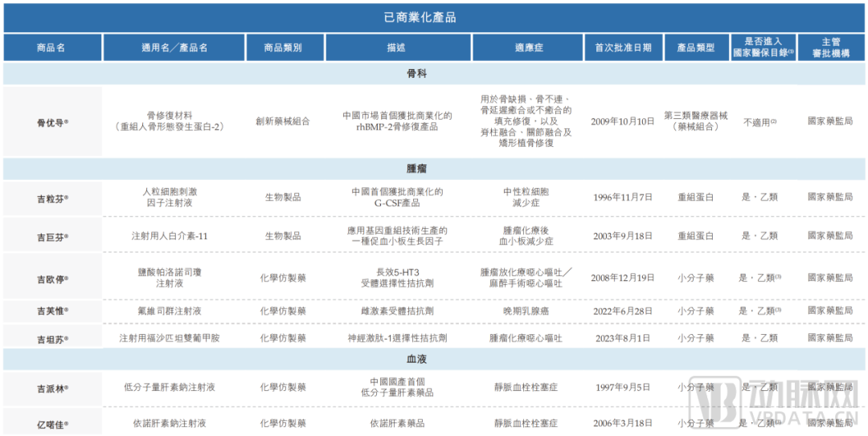
Task: Click the 'rhBMP-2骨修復產品' description
Action: pyautogui.click(x=398, y=127)
